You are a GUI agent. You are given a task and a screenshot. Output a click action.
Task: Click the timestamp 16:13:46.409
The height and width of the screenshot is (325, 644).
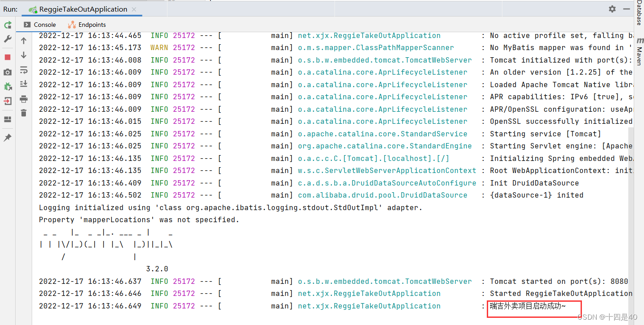[115, 183]
